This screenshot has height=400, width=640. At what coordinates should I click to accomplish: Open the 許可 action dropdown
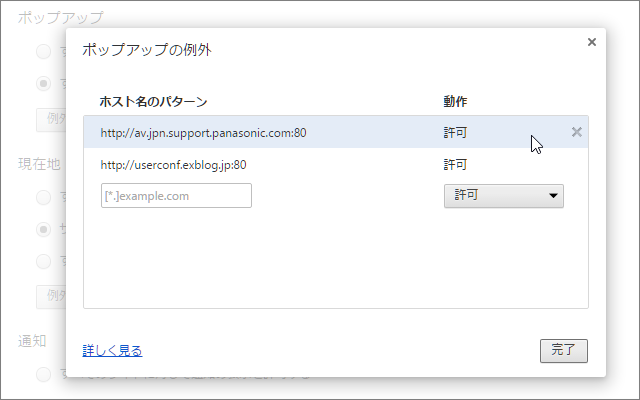coord(504,196)
